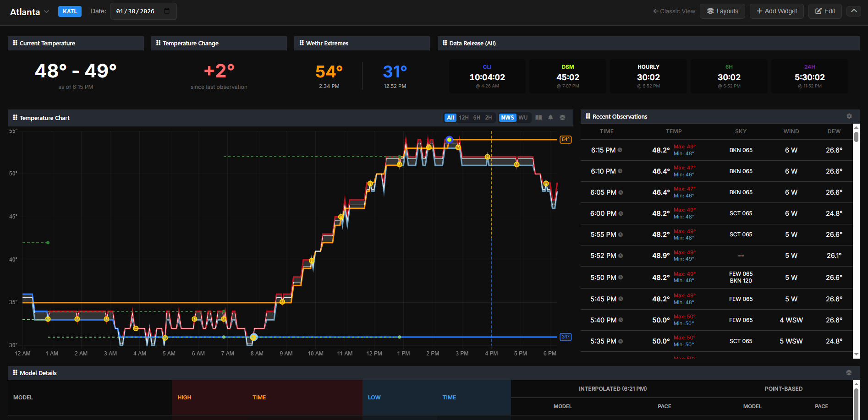Click the bell alerts icon on Temperature Chart
The height and width of the screenshot is (420, 868).
550,118
